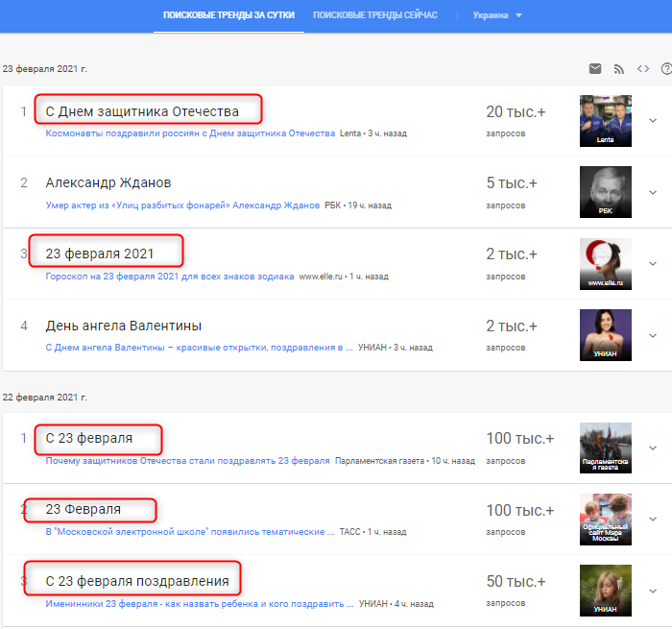Click the 'С 23 февраля' trend title
The image size is (672, 629).
coord(89,439)
